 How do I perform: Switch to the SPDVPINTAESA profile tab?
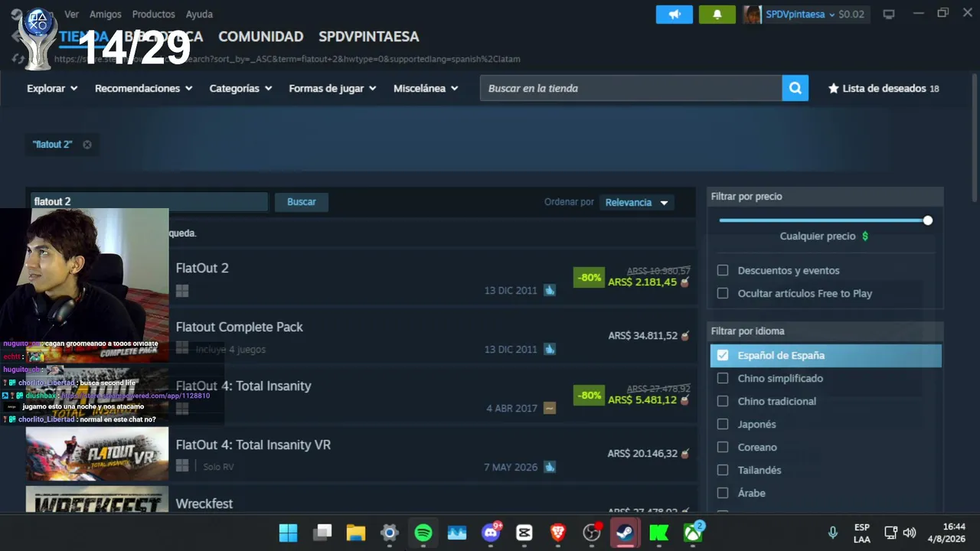(x=369, y=37)
